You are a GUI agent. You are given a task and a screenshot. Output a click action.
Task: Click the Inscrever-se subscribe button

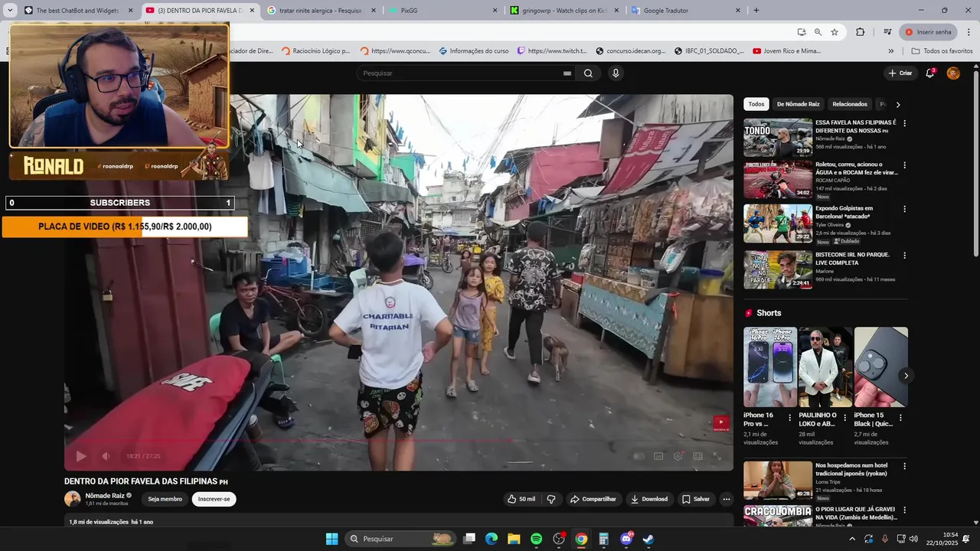(214, 499)
